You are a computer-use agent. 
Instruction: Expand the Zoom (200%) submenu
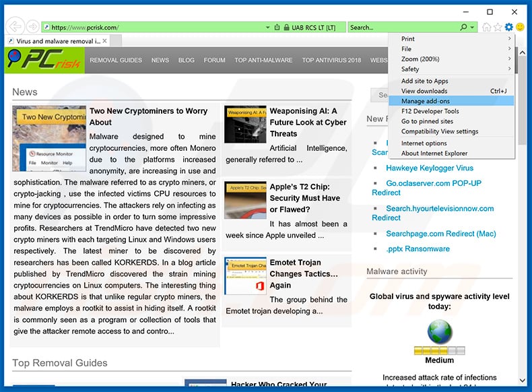[x=451, y=59]
